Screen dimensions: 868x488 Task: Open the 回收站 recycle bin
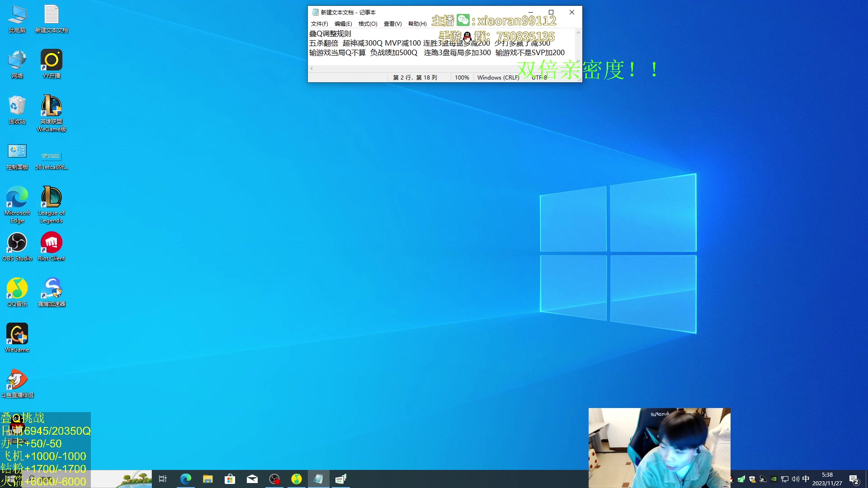pyautogui.click(x=17, y=110)
